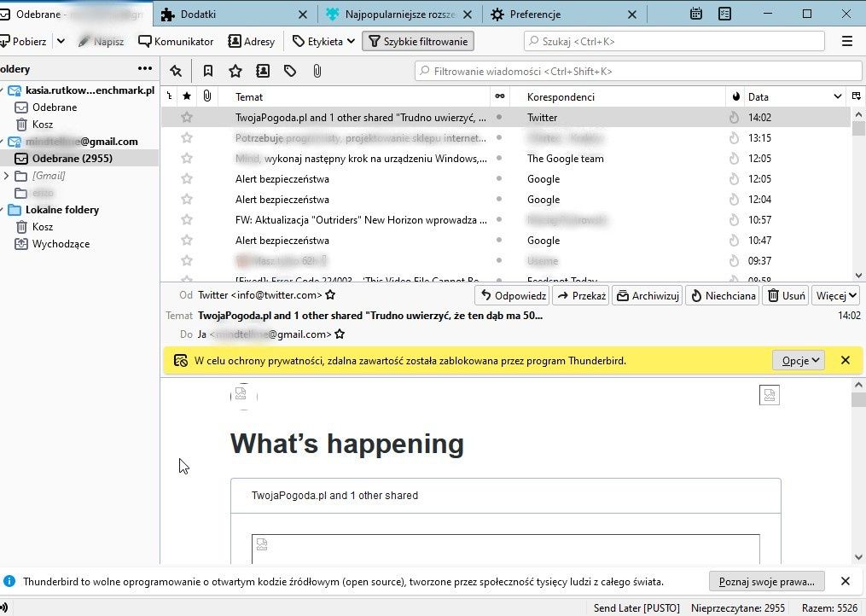Click the thread column header icon
The height and width of the screenshot is (616, 866).
[x=170, y=96]
